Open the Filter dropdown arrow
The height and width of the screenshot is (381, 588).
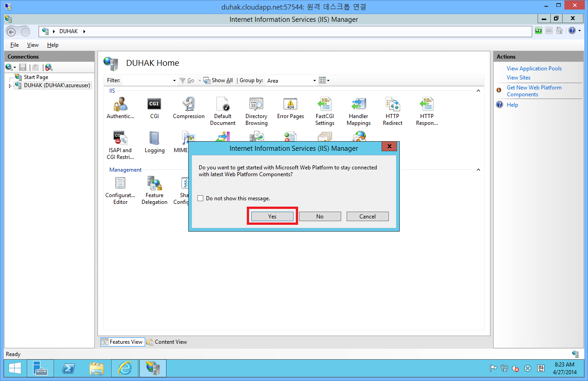(x=175, y=81)
